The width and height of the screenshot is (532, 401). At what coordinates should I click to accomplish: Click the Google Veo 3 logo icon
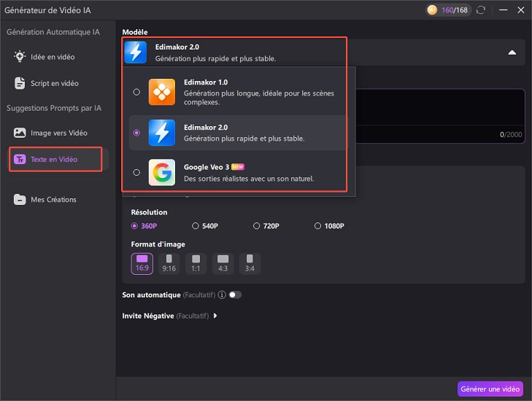click(x=162, y=173)
